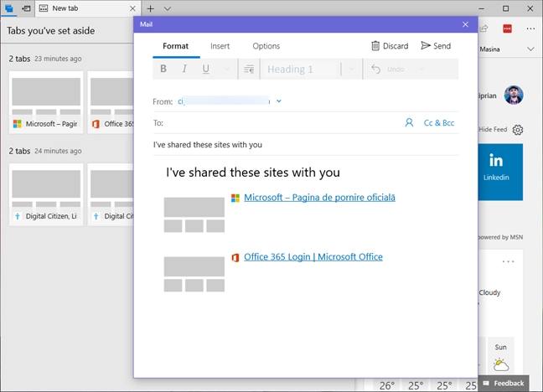Close the Mail dialog

click(465, 24)
